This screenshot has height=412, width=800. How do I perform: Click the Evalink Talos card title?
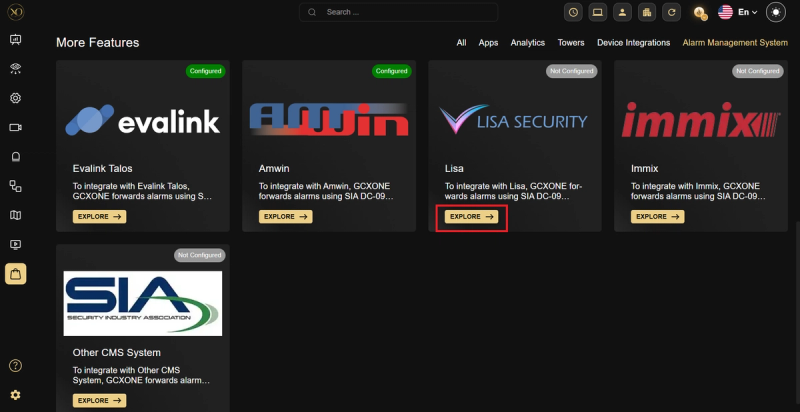(x=103, y=168)
